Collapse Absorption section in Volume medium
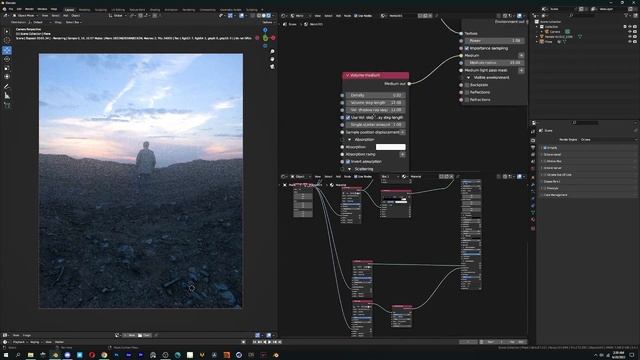 pos(349,140)
